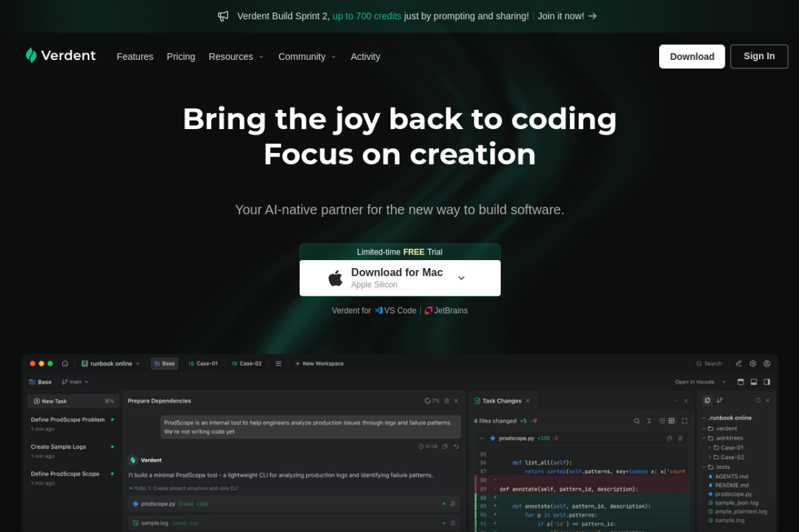Switch to the Base workspace tab

click(x=165, y=364)
